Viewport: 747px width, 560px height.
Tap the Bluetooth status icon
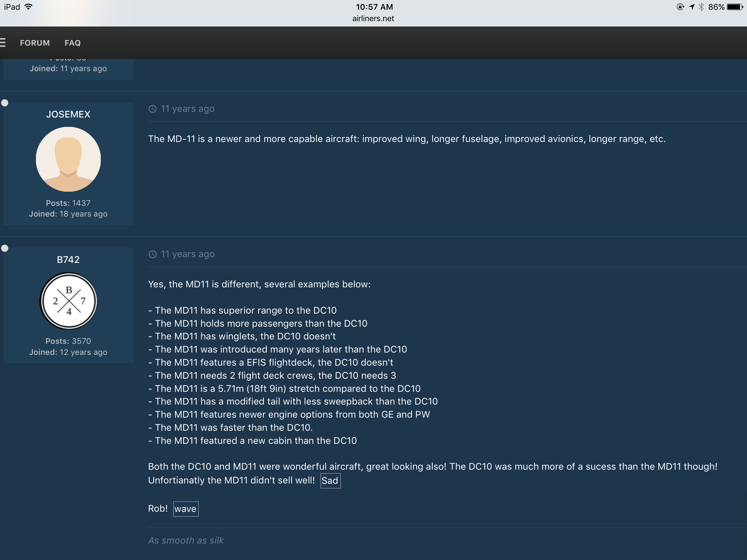coord(701,7)
